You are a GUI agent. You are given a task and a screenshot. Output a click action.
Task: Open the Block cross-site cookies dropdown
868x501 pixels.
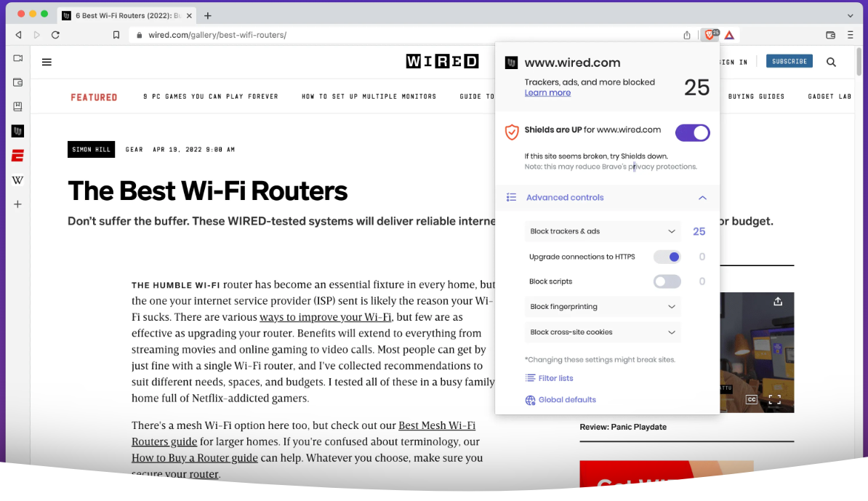click(x=603, y=332)
